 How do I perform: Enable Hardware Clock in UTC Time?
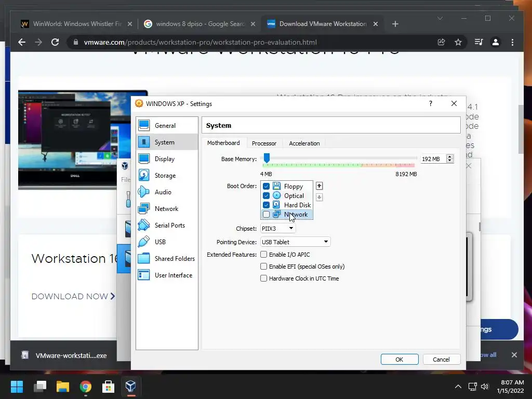(263, 278)
